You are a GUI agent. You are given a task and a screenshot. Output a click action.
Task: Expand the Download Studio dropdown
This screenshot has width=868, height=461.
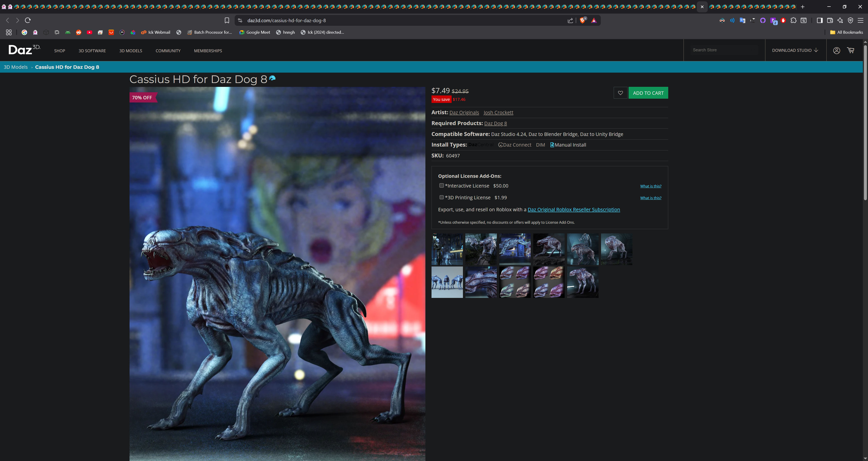pos(795,50)
